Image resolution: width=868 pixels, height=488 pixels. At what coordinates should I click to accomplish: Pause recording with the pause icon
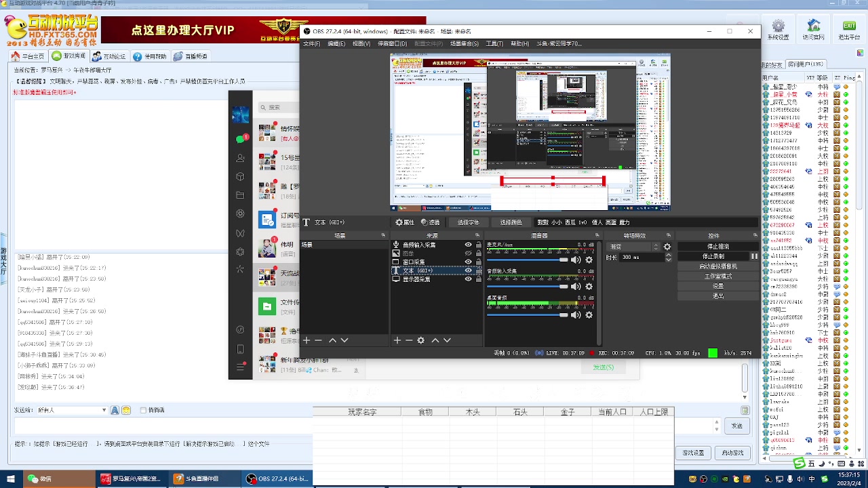tap(754, 256)
